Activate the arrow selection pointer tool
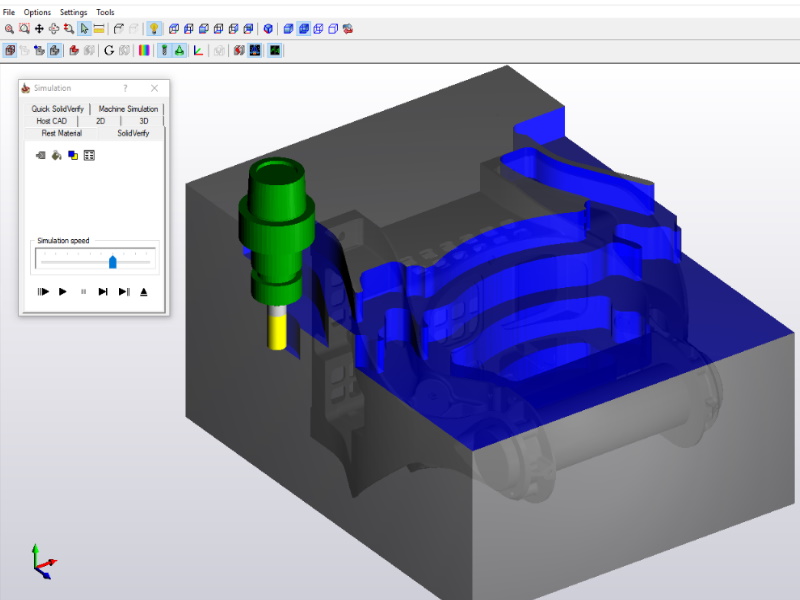This screenshot has height=600, width=800. coord(84,29)
